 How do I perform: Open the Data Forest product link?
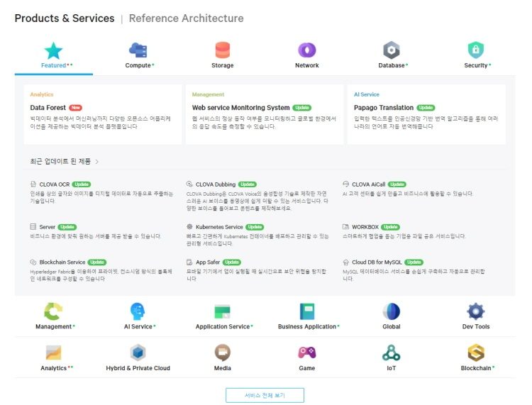pos(48,108)
